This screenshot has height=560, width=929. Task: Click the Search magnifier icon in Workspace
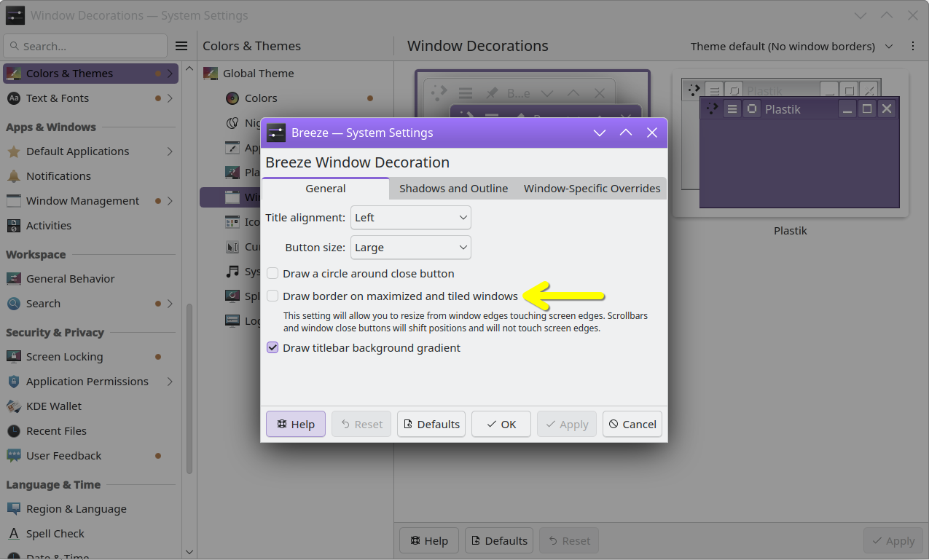[x=13, y=304]
